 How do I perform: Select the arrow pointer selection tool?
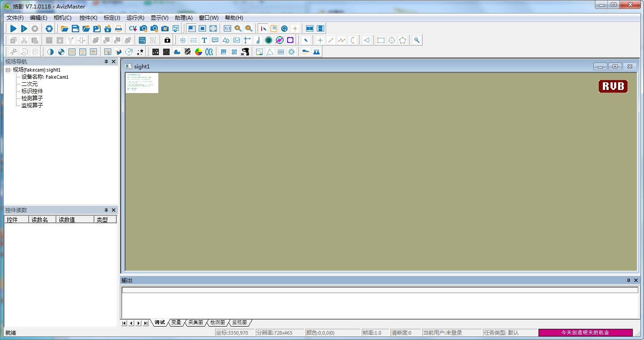306,40
